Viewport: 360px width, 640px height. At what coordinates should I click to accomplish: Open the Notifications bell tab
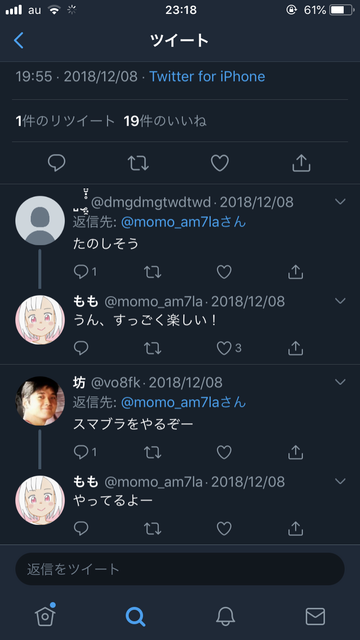click(x=225, y=616)
